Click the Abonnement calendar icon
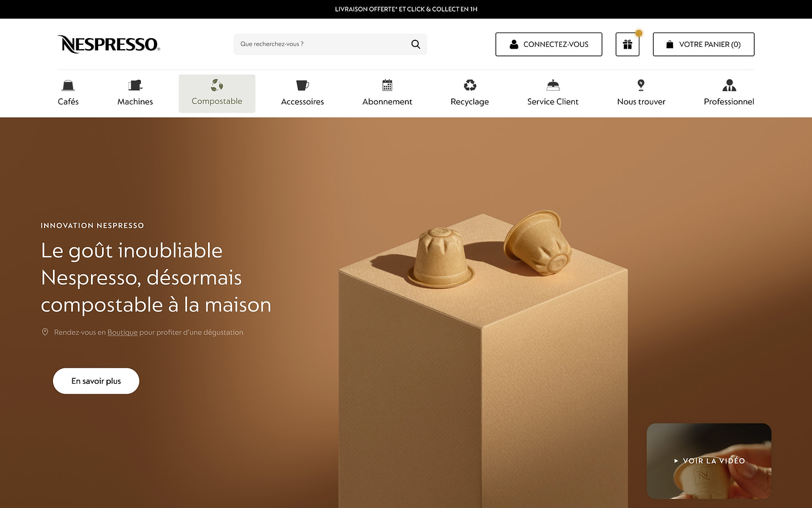The height and width of the screenshot is (508, 812). (387, 85)
